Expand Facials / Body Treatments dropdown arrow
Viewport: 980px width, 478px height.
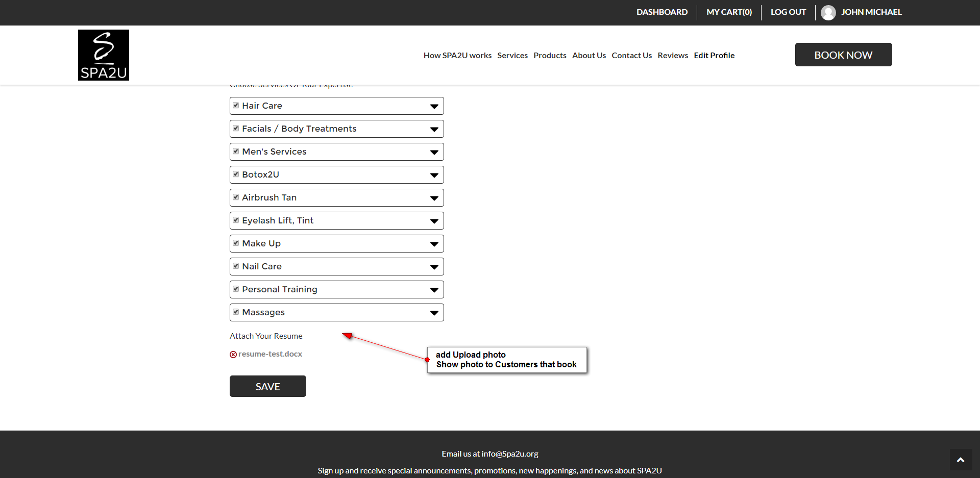434,130
